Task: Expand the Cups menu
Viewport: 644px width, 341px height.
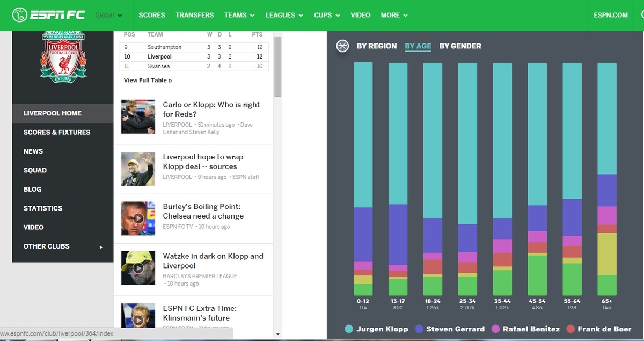Action: 327,15
